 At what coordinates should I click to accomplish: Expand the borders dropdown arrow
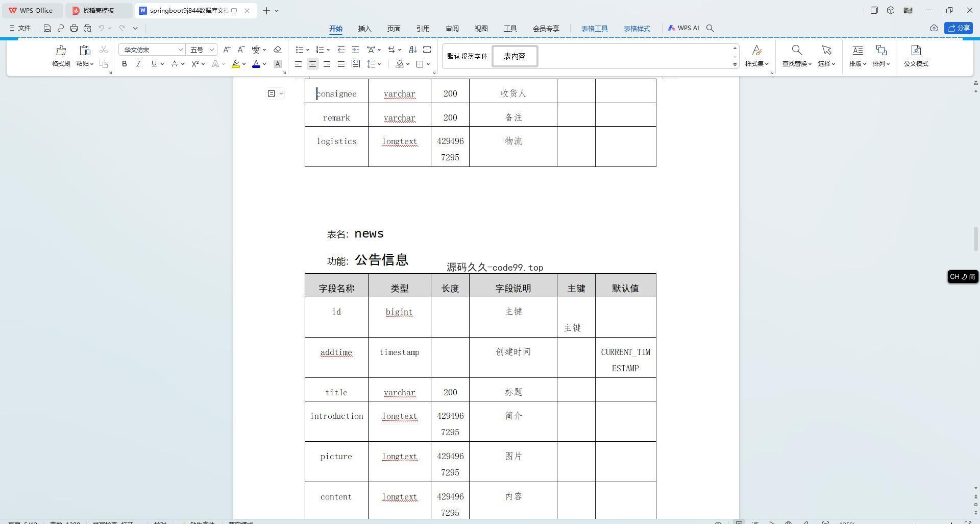[x=428, y=64]
